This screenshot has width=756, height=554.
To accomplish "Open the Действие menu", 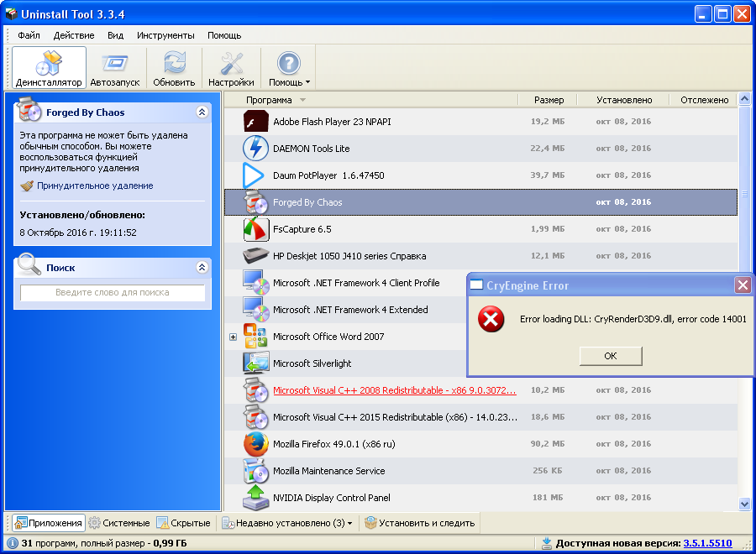I will coord(74,35).
